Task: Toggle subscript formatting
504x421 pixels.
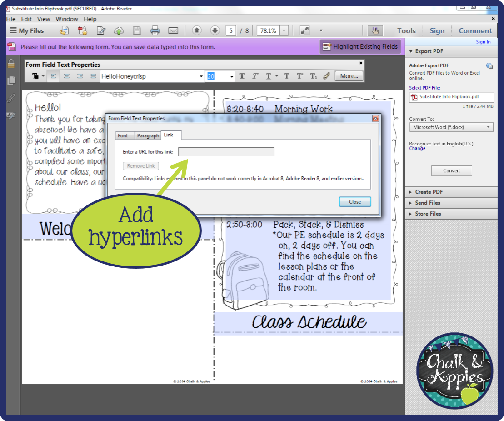Action: (x=313, y=76)
